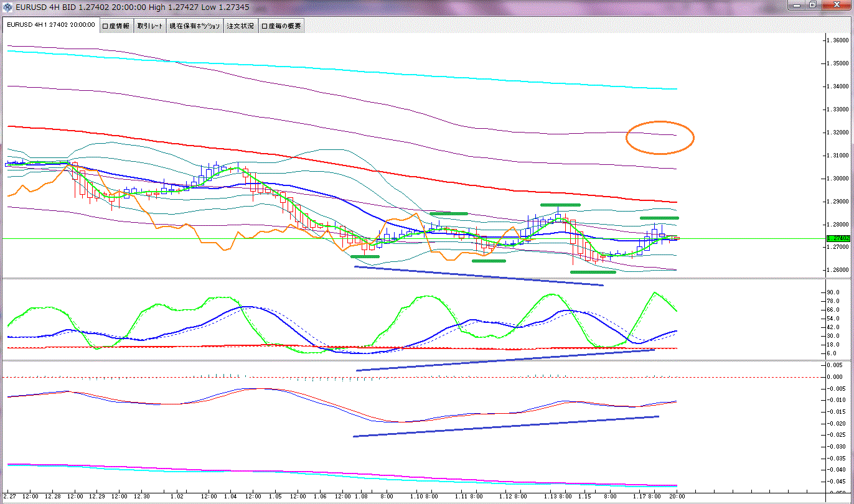Select the blue trendline under price candles
The width and height of the screenshot is (854, 504).
coord(478,276)
